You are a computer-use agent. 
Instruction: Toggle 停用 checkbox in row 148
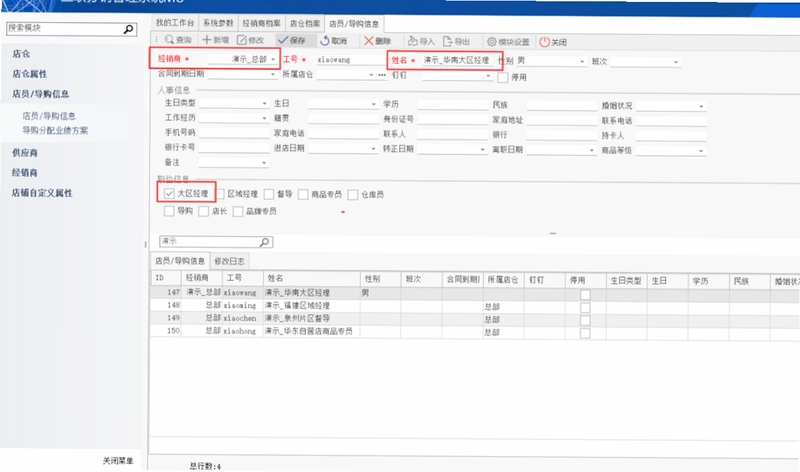[x=585, y=308]
